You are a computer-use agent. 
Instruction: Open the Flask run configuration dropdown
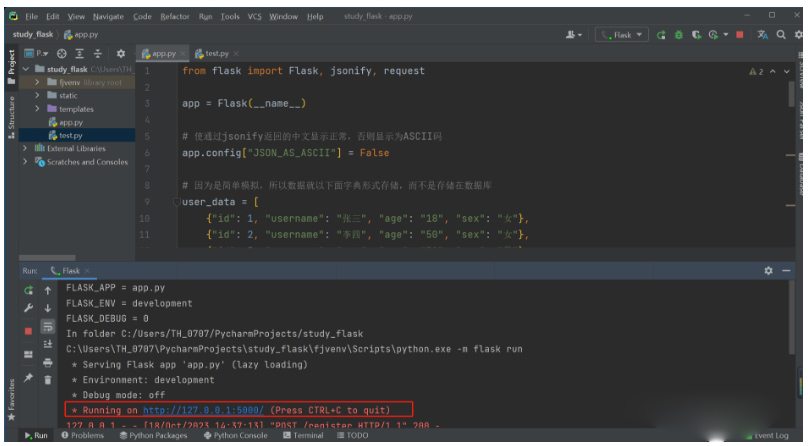point(622,35)
